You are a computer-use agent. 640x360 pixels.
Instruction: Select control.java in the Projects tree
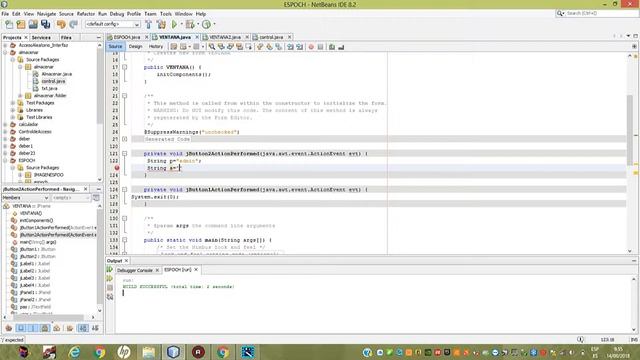(x=53, y=81)
